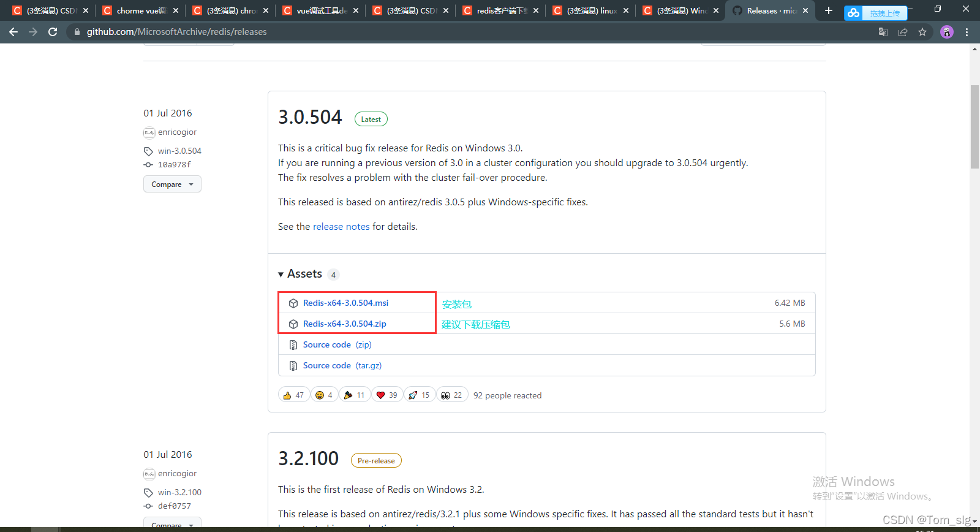Image resolution: width=980 pixels, height=532 pixels.
Task: Open the Chrome three-dot menu
Action: click(967, 32)
